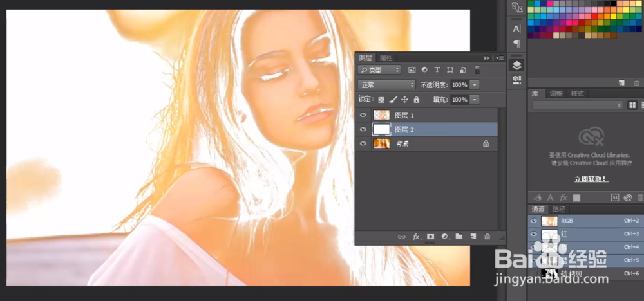Hide 图层 1 with its eye icon
Image resolution: width=644 pixels, height=301 pixels.
tap(363, 115)
